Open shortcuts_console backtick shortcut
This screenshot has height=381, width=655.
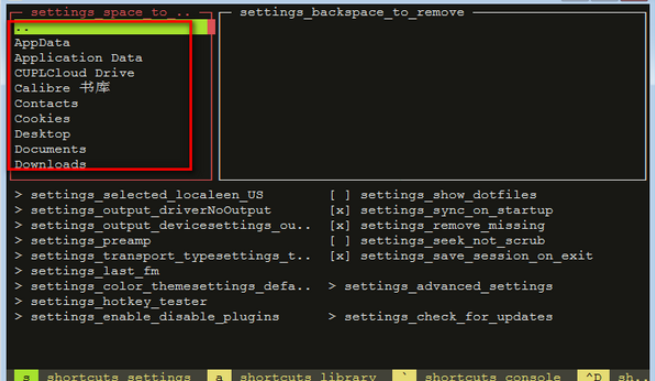(x=404, y=376)
